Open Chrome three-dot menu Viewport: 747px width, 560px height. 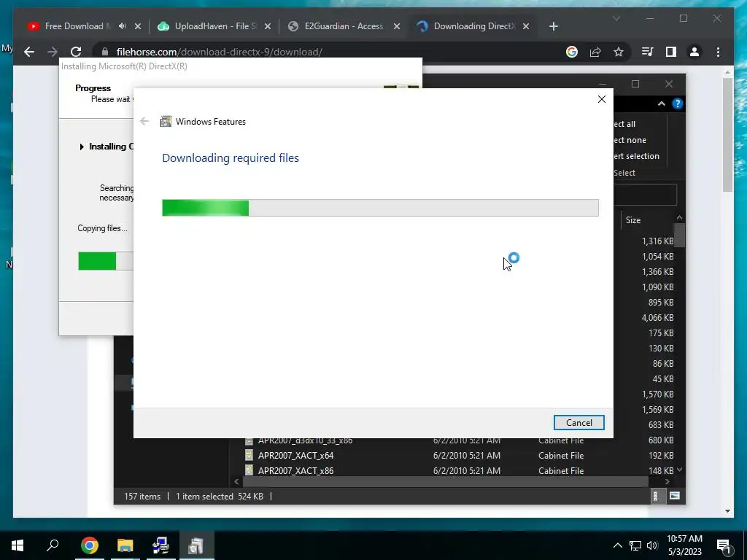(x=718, y=52)
